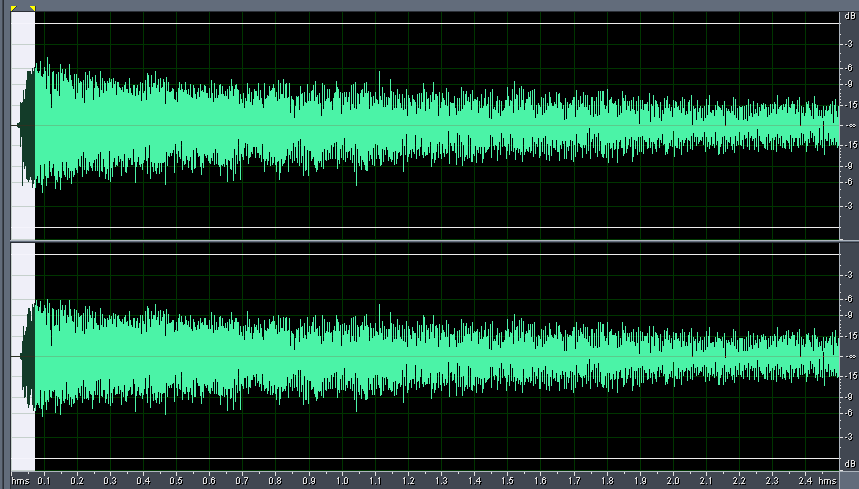
Task: Click the 1.5 label on time ruler
Action: pos(508,481)
